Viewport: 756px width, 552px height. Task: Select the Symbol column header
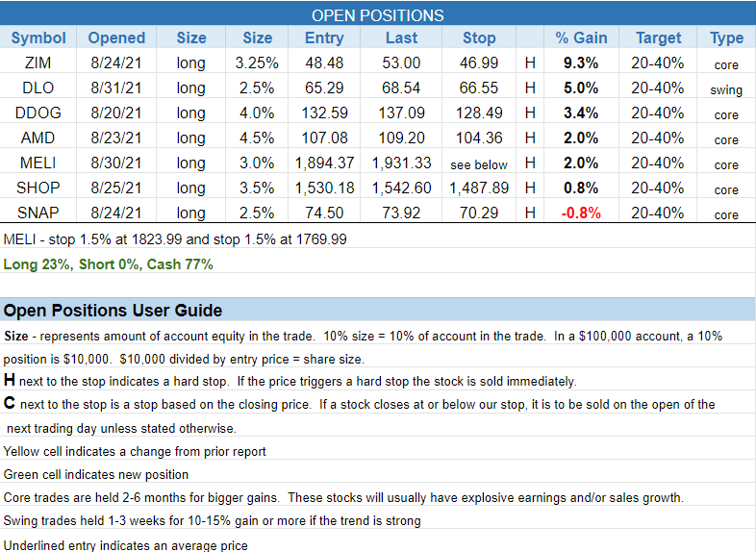(x=38, y=38)
